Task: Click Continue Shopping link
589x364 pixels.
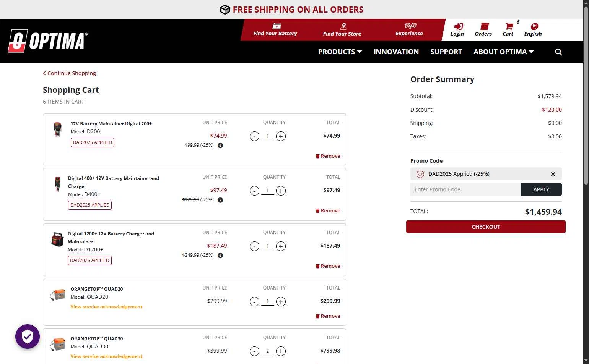Action: [x=70, y=73]
